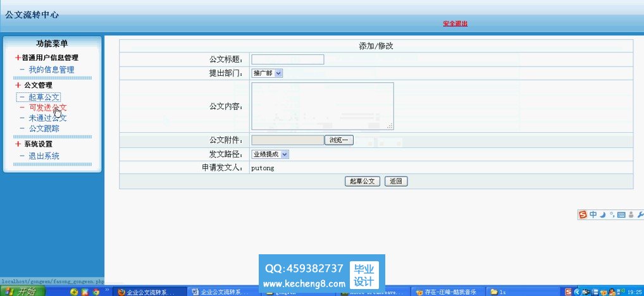Click 浏览 browse button for attachment
Viewport: 644px width, 296px height.
[339, 140]
